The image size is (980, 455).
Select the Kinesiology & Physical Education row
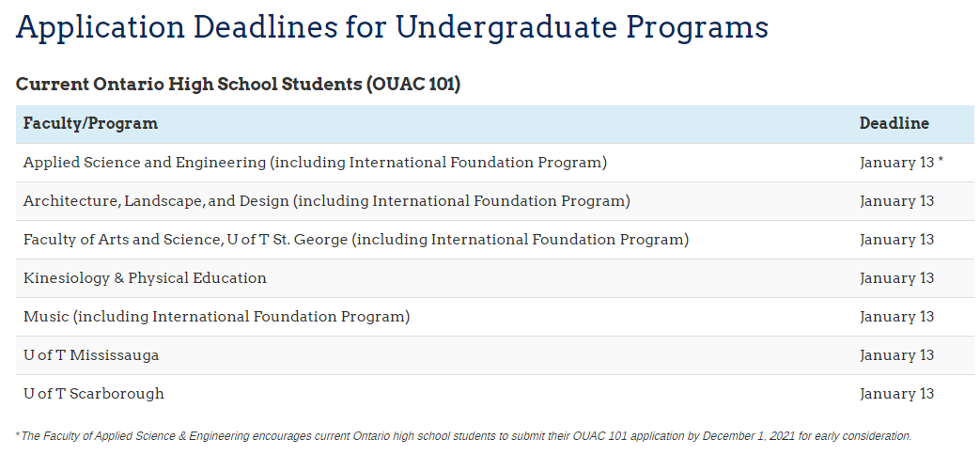(x=145, y=278)
